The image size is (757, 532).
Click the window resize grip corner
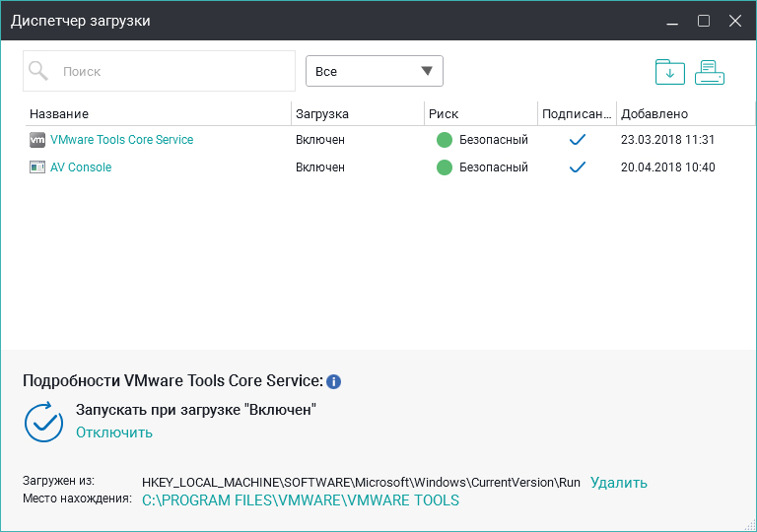(x=750, y=525)
